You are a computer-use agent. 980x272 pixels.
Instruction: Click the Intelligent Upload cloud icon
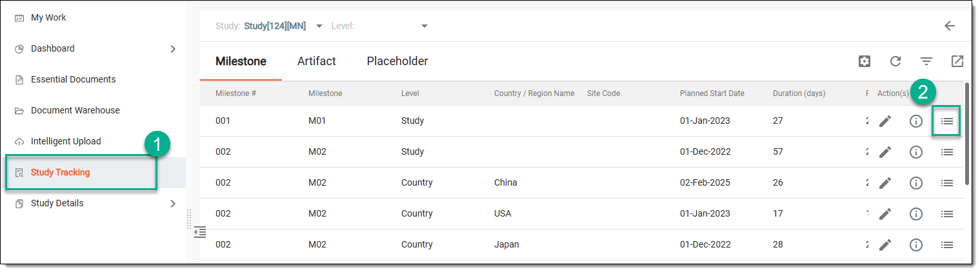[19, 142]
